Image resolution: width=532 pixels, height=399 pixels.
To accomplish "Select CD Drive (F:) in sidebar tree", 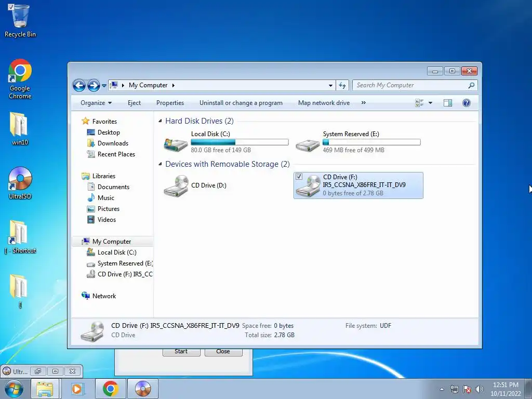I will coord(119,274).
